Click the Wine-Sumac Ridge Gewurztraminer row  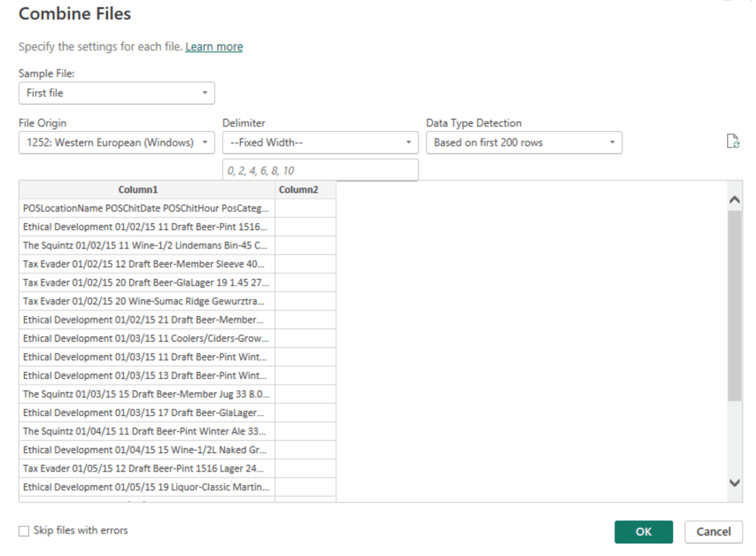(x=147, y=301)
